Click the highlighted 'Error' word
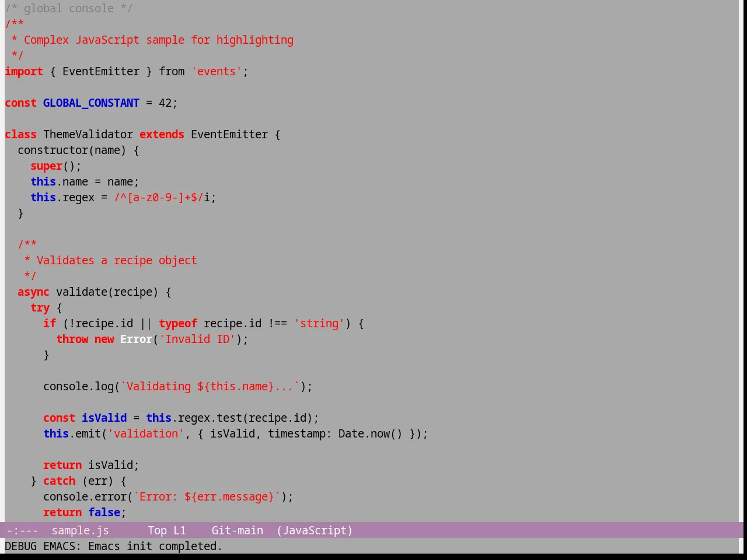 coord(136,339)
